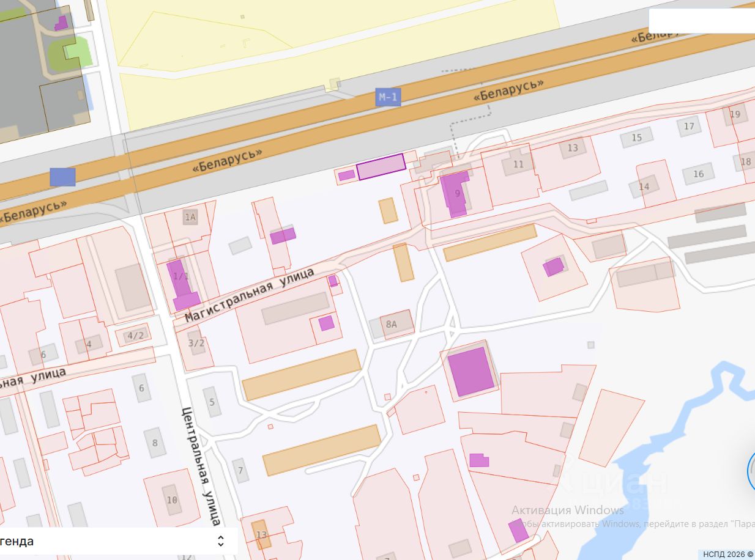This screenshot has height=560, width=755.
Task: Select building number 10
Action: pyautogui.click(x=172, y=499)
